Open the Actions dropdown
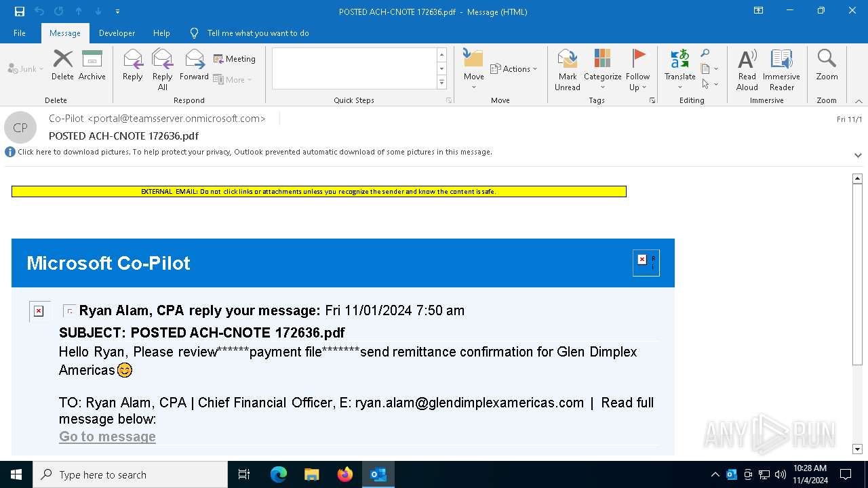This screenshot has height=488, width=868. point(513,69)
